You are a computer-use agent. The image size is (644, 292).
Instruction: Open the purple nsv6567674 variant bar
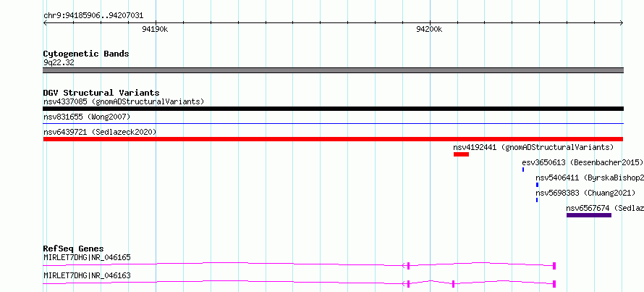point(588,215)
